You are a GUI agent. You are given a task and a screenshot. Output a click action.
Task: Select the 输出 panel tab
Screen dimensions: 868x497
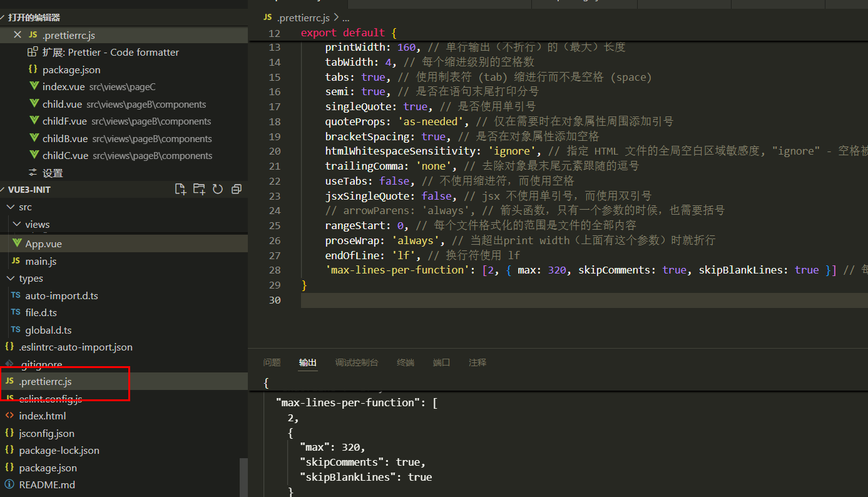point(308,362)
